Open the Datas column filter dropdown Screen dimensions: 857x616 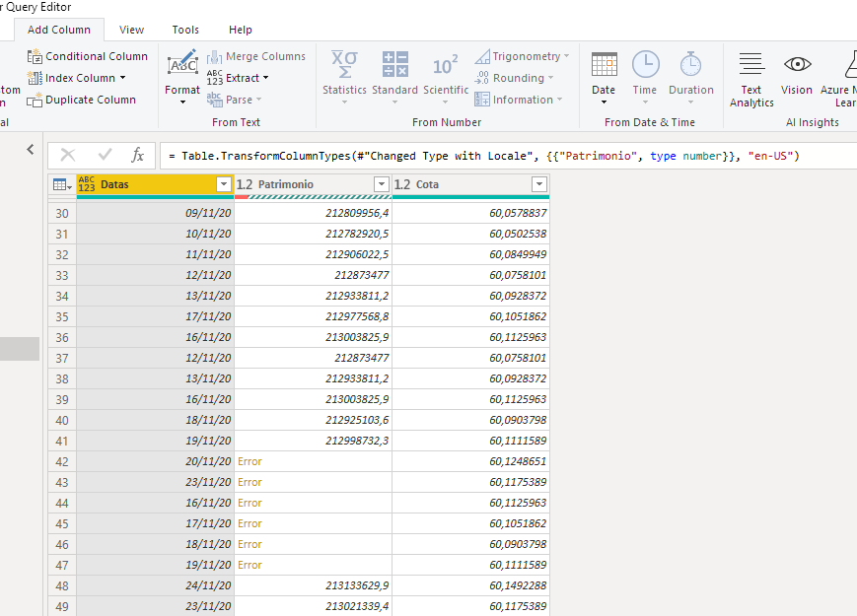click(224, 184)
